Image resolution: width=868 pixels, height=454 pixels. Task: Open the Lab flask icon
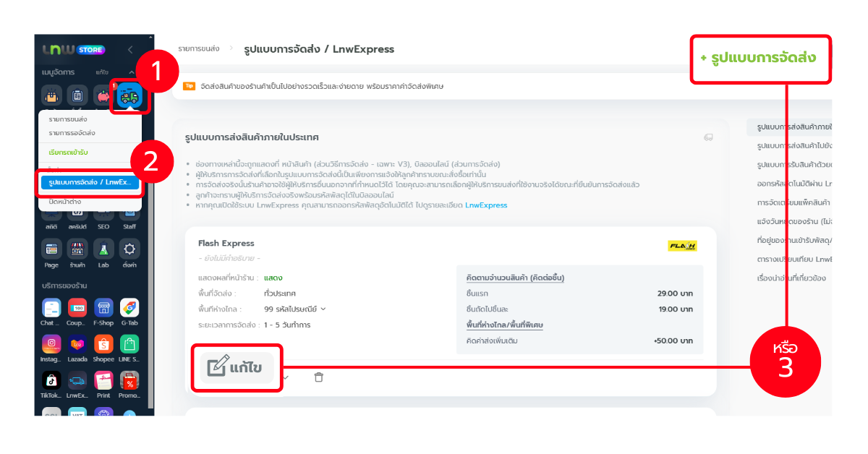point(104,250)
